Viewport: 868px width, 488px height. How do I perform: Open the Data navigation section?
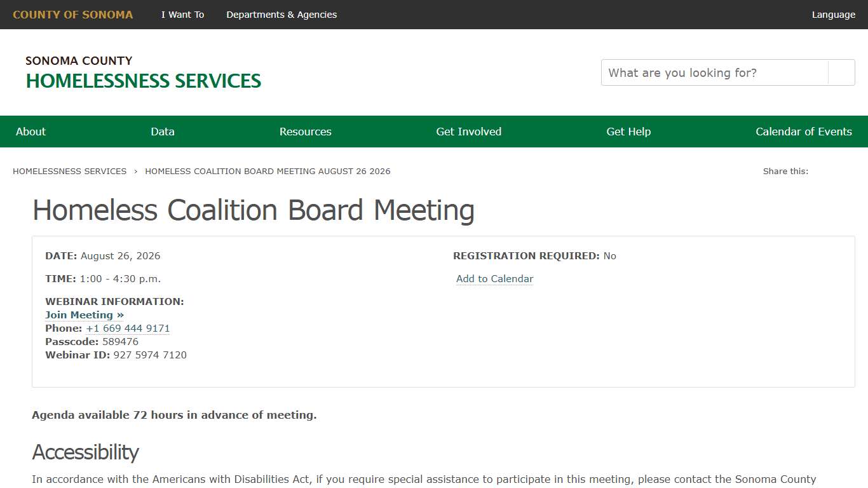coord(163,132)
